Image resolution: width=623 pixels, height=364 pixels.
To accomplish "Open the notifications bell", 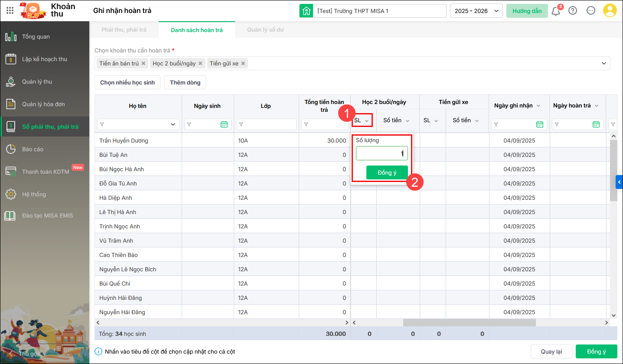I will [x=556, y=11].
